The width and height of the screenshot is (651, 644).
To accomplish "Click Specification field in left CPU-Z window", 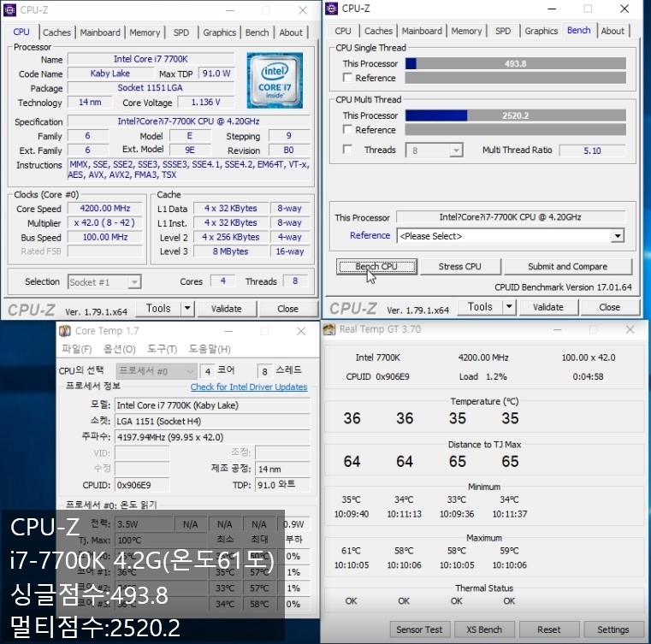I will (189, 121).
